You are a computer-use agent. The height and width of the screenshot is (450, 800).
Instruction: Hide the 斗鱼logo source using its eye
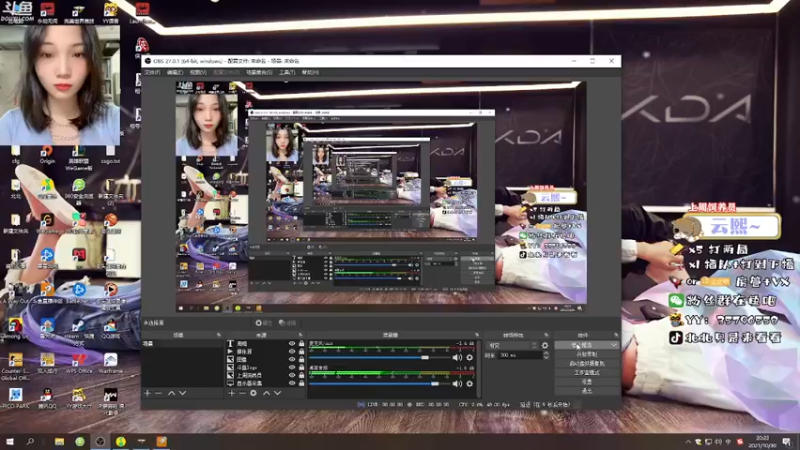pyautogui.click(x=292, y=367)
